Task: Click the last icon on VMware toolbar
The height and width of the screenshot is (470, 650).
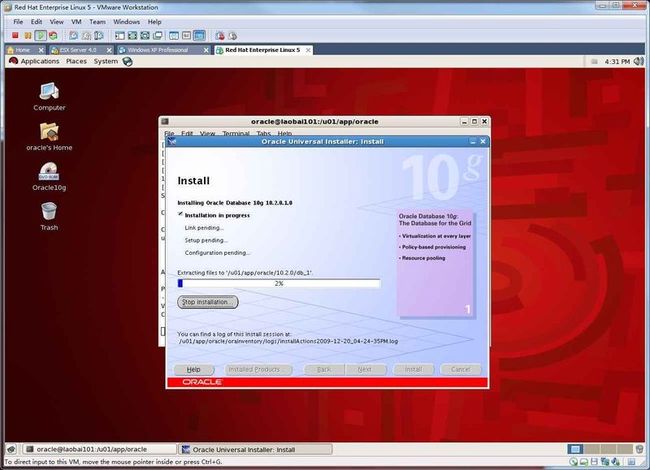Action: point(233,36)
